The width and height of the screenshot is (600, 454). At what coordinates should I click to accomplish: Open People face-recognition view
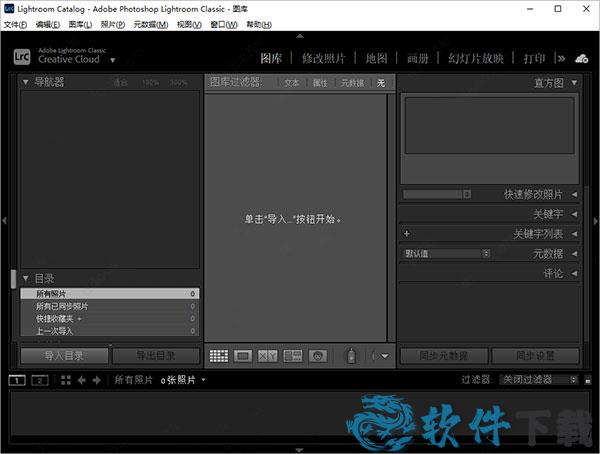tap(318, 355)
